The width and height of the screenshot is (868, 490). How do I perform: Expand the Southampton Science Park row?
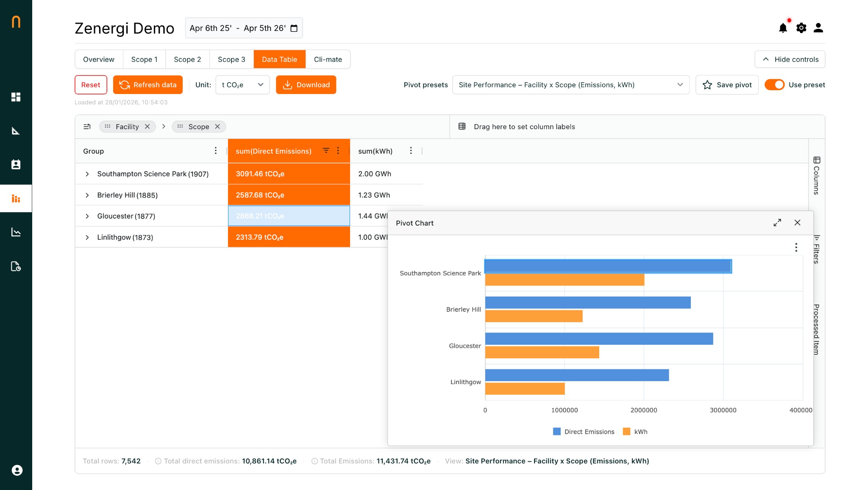pos(87,174)
